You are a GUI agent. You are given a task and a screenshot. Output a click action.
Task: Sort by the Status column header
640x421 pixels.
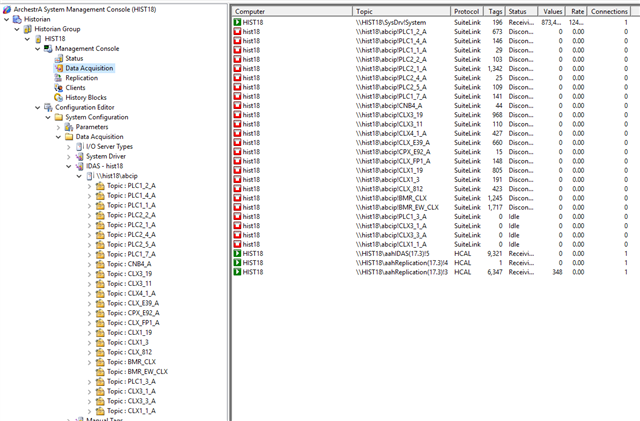coord(522,11)
